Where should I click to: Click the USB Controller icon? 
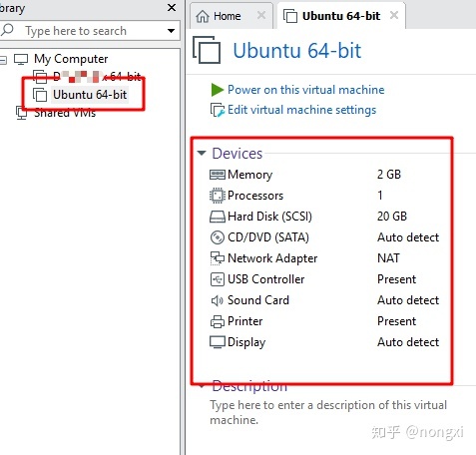tap(218, 279)
